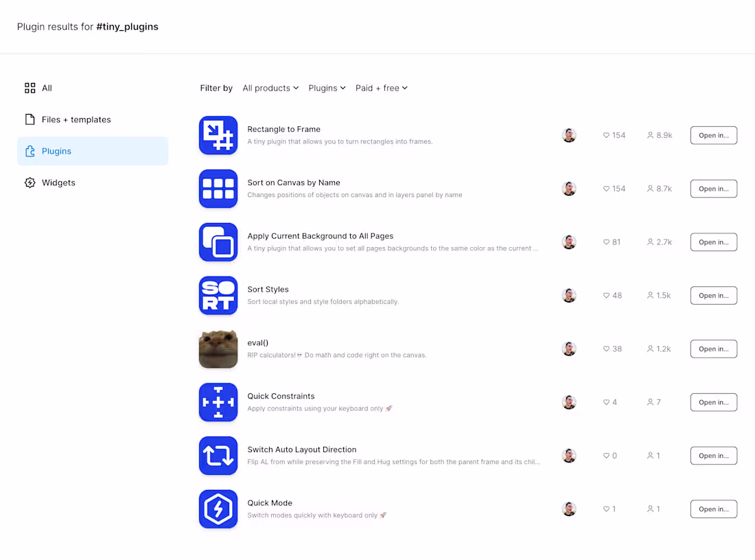Screen dimensions: 755x560
Task: Click the Switch Auto Layout Direction icon
Action: 218,455
